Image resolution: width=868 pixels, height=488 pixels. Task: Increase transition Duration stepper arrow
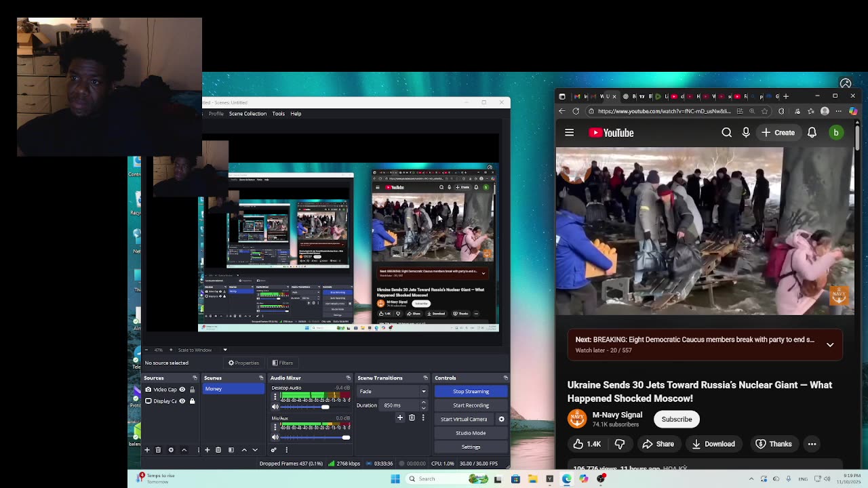(423, 403)
